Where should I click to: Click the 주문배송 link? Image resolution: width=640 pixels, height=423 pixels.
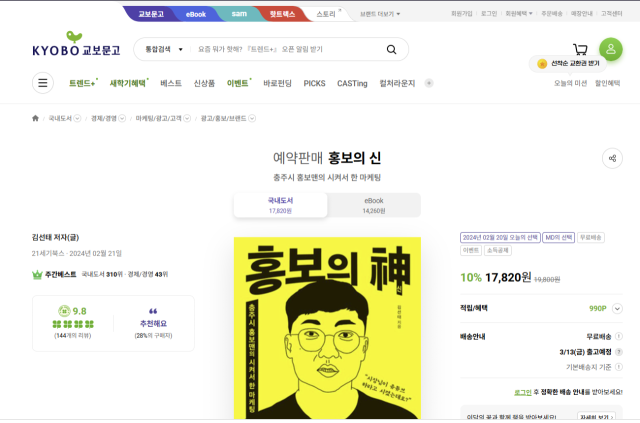point(551,13)
